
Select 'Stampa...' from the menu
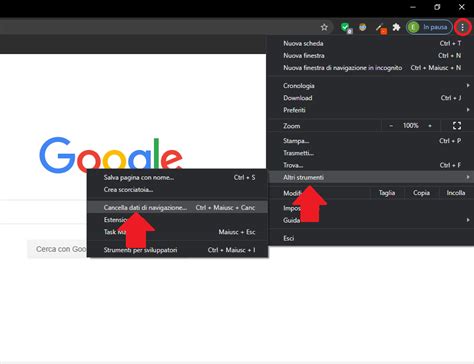click(x=371, y=141)
